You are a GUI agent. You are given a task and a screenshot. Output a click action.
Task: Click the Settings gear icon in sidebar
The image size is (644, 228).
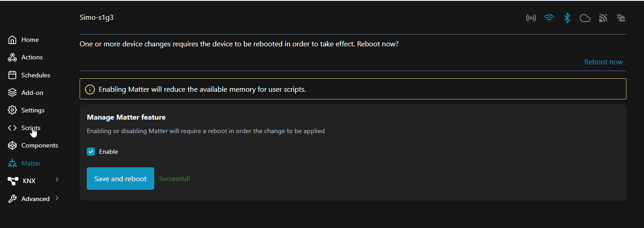point(13,110)
